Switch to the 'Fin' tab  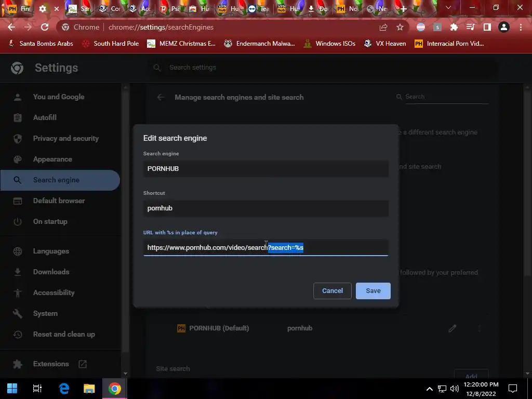[x=19, y=9]
